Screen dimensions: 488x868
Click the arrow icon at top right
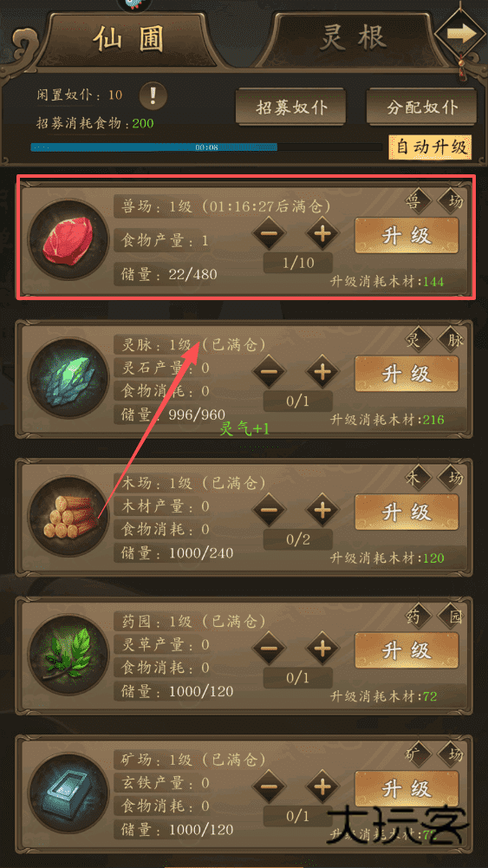click(461, 33)
